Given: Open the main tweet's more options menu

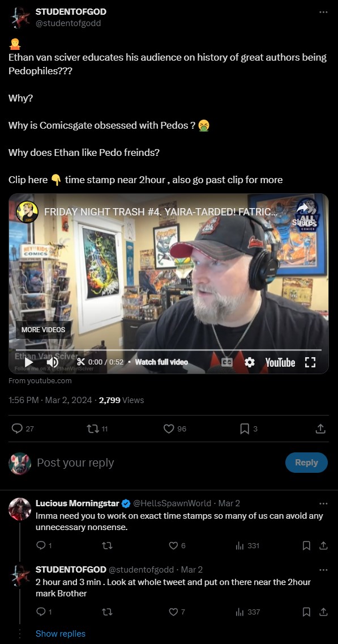Looking at the screenshot, I should tap(324, 12).
